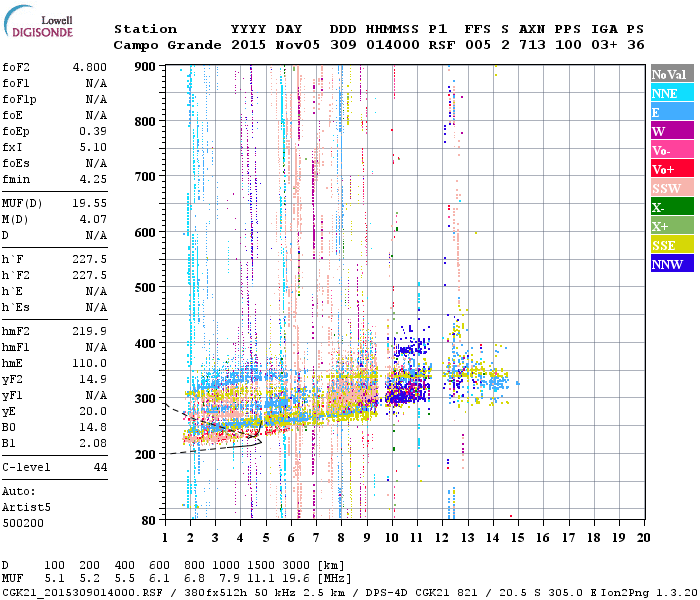Select the X+ light green swatch
Image resolution: width=700 pixels, height=600 pixels.
[672, 226]
